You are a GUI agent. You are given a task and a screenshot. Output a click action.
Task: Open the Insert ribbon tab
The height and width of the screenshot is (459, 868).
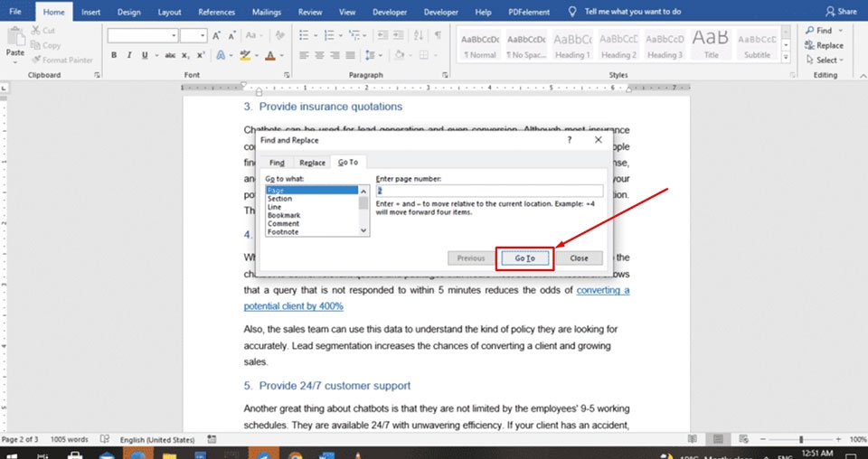tap(90, 12)
